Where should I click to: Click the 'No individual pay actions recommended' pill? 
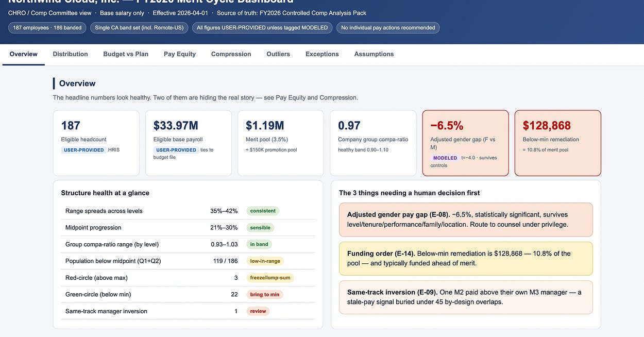click(x=388, y=28)
